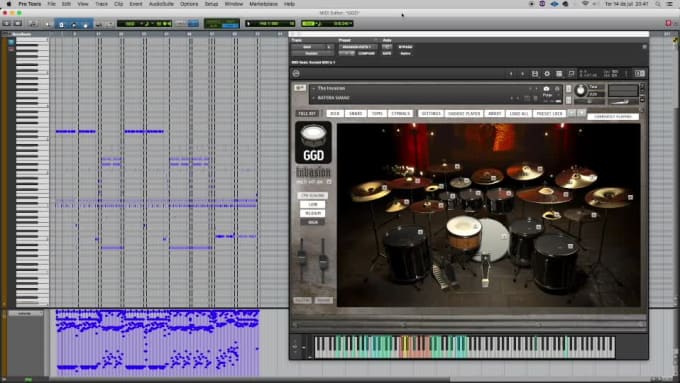Image resolution: width=680 pixels, height=383 pixels.
Task: Open SETTINGS tab in GGD
Action: (431, 114)
